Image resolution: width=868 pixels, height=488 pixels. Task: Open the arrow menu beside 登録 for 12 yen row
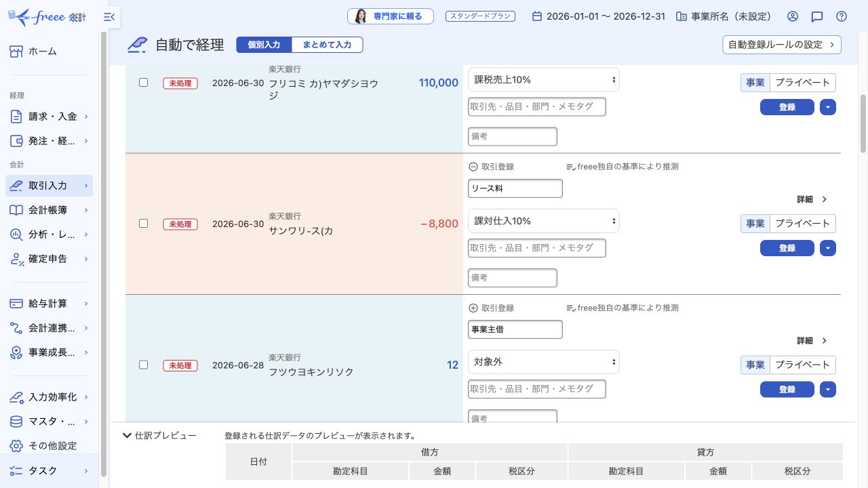[828, 389]
